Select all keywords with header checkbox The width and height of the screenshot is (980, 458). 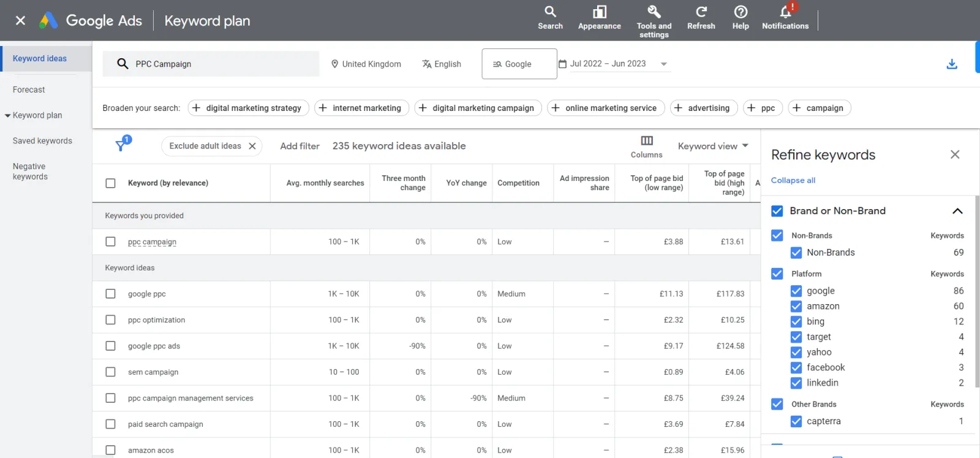pyautogui.click(x=110, y=183)
